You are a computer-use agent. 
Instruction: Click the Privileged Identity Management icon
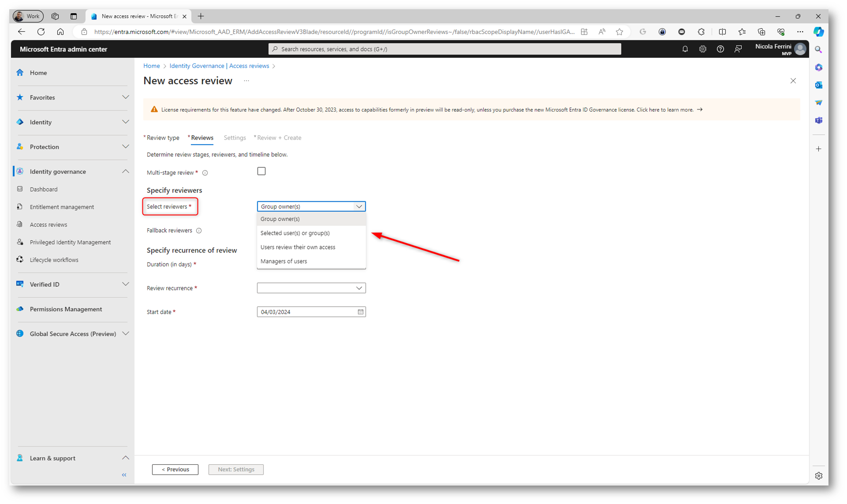coord(20,242)
